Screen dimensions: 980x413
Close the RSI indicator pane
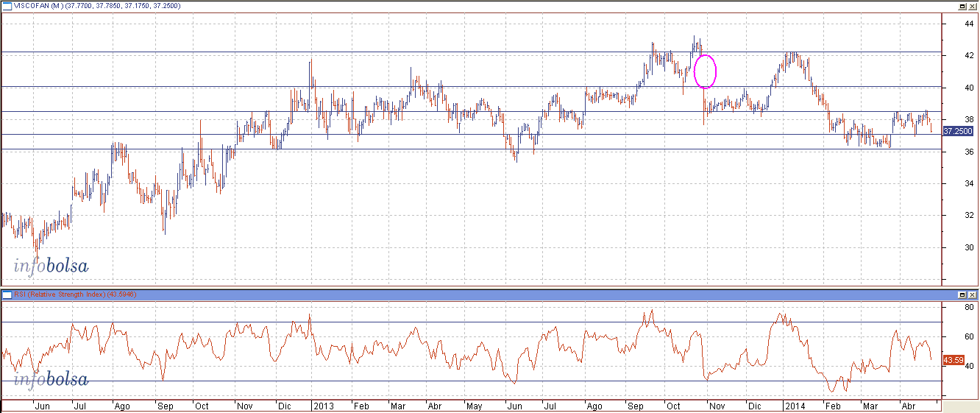point(972,294)
